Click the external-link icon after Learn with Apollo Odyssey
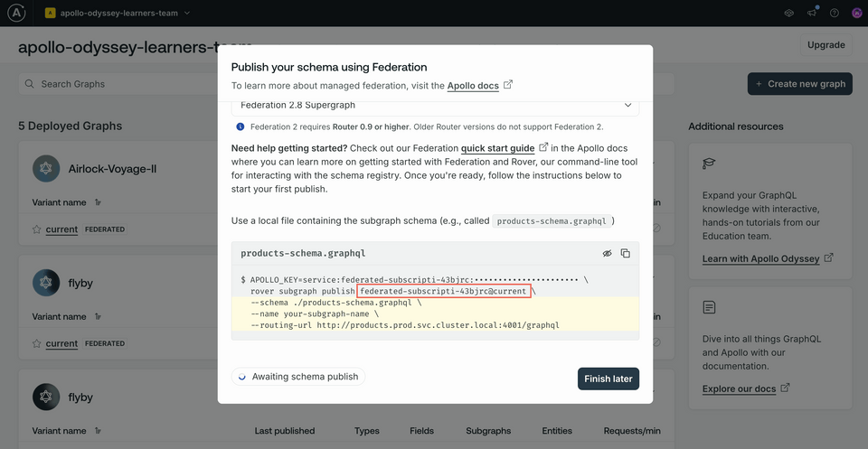Screen dimensions: 868x449 click(x=829, y=257)
